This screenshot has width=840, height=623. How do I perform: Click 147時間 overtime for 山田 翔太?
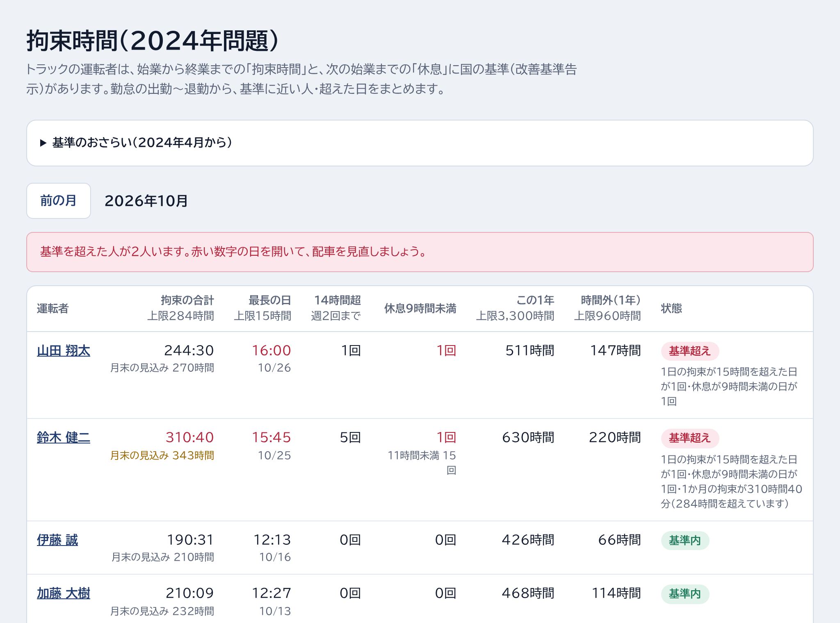click(615, 350)
